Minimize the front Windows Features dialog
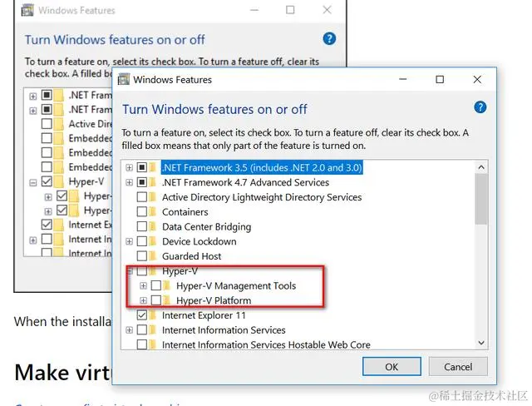The height and width of the screenshot is (406, 532). [x=402, y=79]
